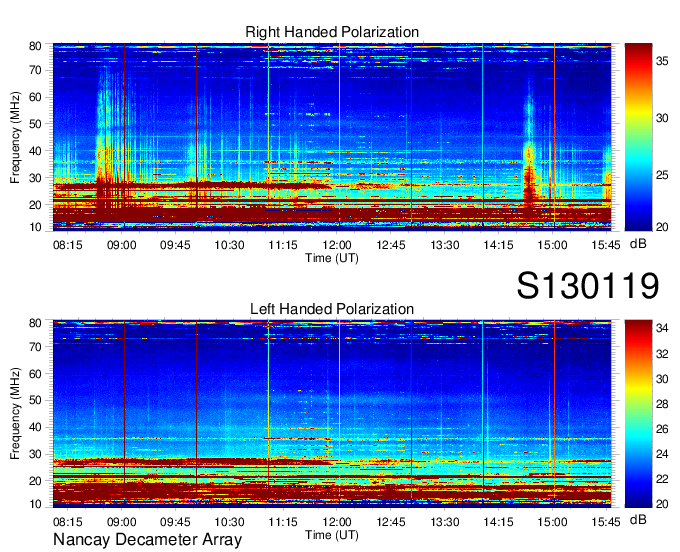Screen dimensions: 680x552
Task: Click the left-handed polarization spectrogram
Action: (x=332, y=414)
